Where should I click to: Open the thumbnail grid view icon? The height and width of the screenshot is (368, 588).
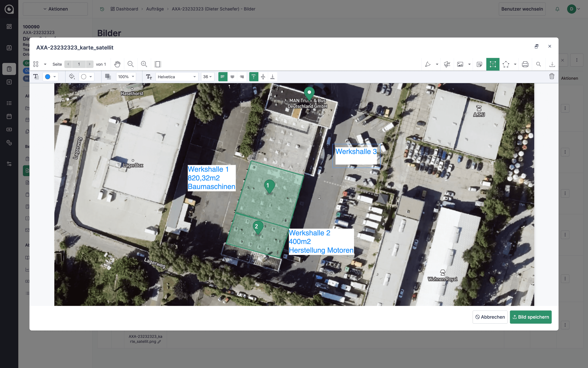[36, 64]
